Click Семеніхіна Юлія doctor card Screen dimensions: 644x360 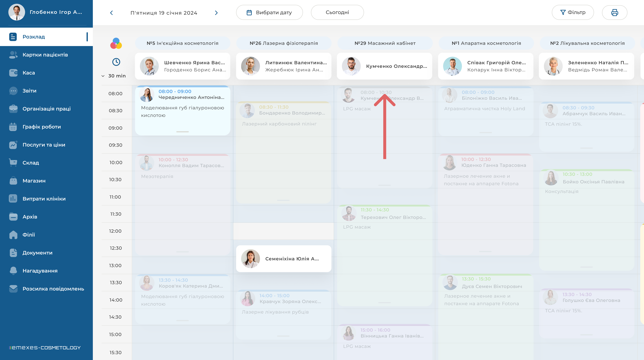(x=284, y=259)
